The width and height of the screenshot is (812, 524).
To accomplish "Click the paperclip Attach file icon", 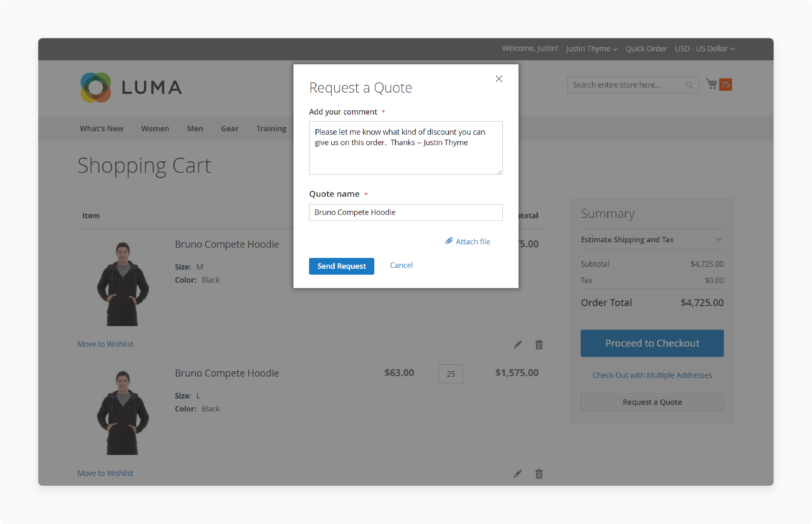I will (449, 241).
